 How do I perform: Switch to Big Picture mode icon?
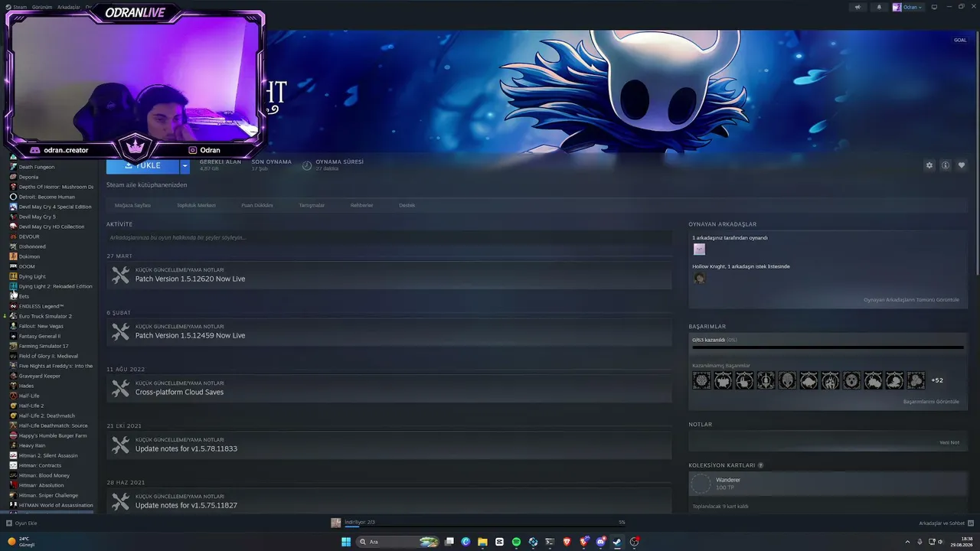(934, 7)
